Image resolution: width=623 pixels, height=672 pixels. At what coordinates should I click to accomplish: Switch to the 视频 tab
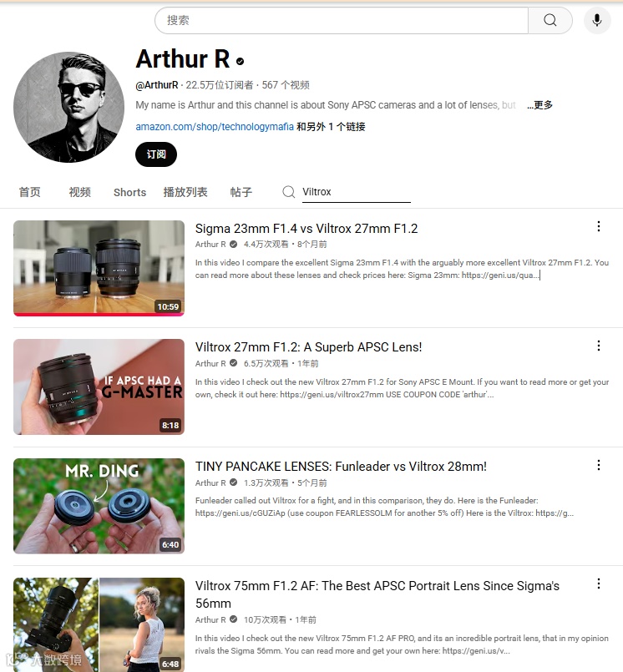79,192
